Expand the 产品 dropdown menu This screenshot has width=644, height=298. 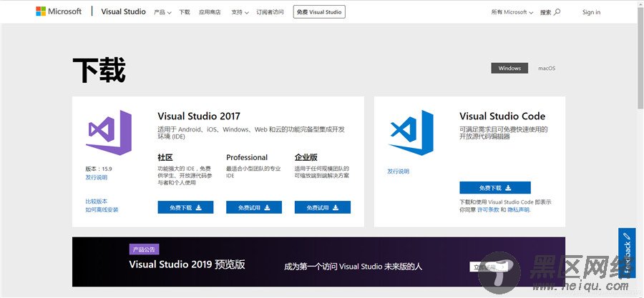[162, 12]
